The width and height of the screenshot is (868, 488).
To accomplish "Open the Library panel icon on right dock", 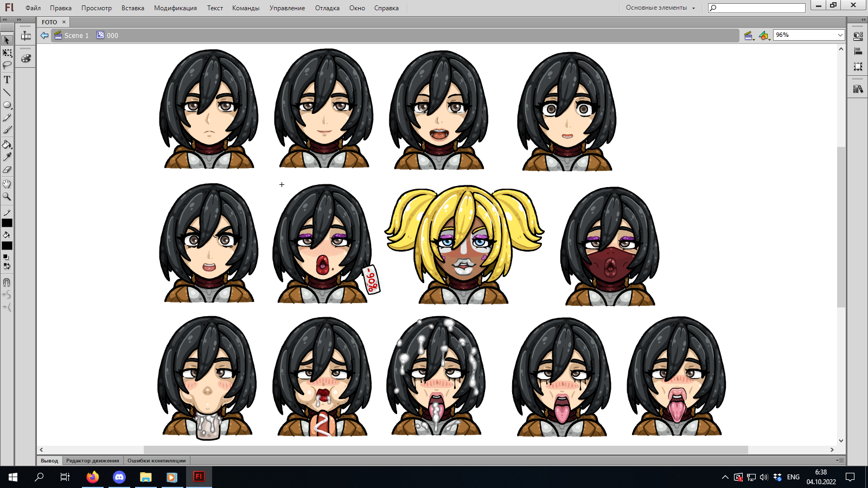I will pyautogui.click(x=858, y=89).
